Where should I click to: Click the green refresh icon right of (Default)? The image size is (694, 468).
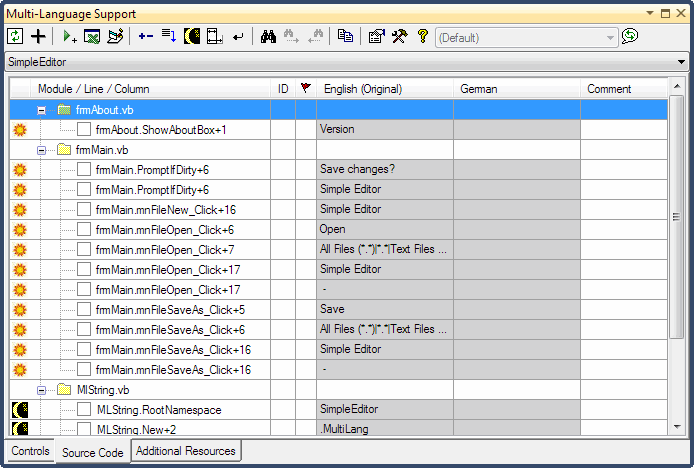pyautogui.click(x=630, y=37)
